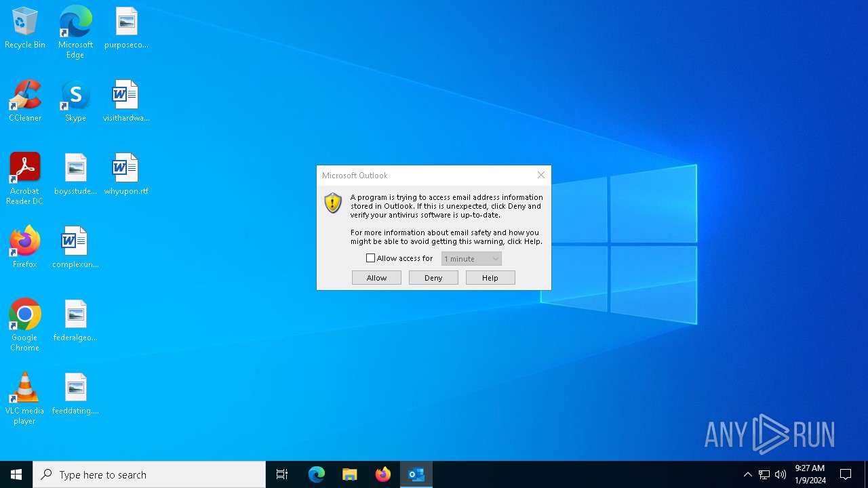Select the visithardwa... Word document
Screen dimensions: 868x488
pyautogui.click(x=126, y=102)
